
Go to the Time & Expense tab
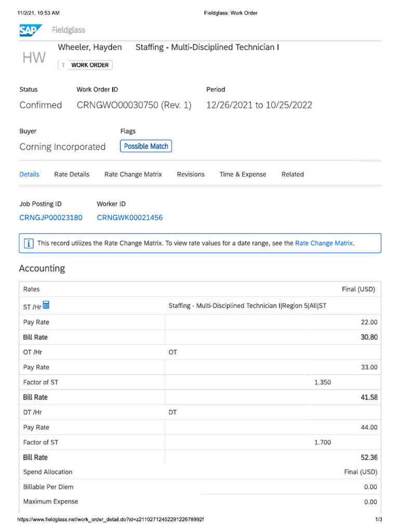[x=243, y=175]
